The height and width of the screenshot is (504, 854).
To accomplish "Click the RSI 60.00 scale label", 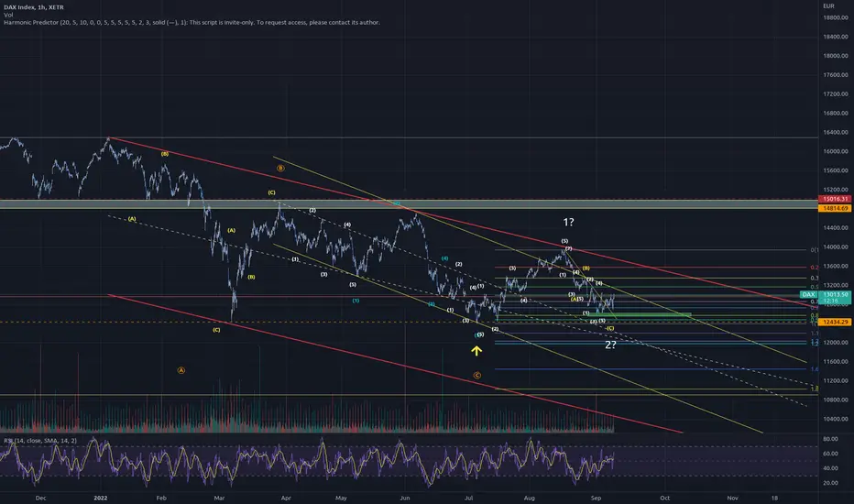I will pyautogui.click(x=830, y=454).
